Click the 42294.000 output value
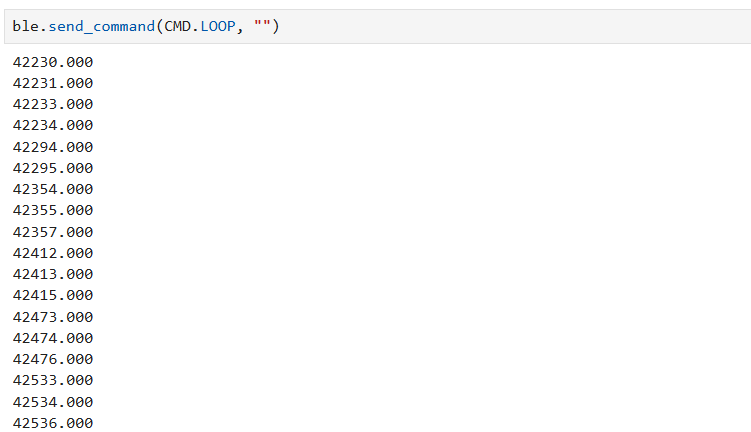This screenshot has width=751, height=432. tap(53, 147)
